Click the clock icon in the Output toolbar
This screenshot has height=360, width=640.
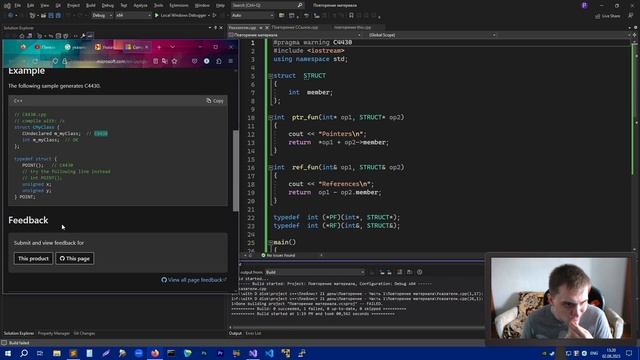[419, 272]
